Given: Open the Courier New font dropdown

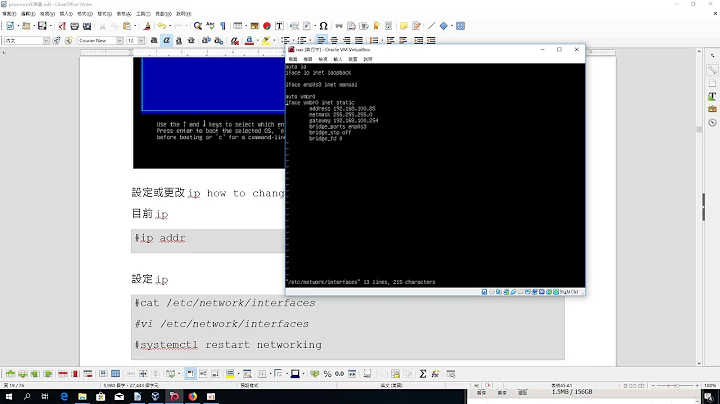Looking at the screenshot, I should coord(119,40).
